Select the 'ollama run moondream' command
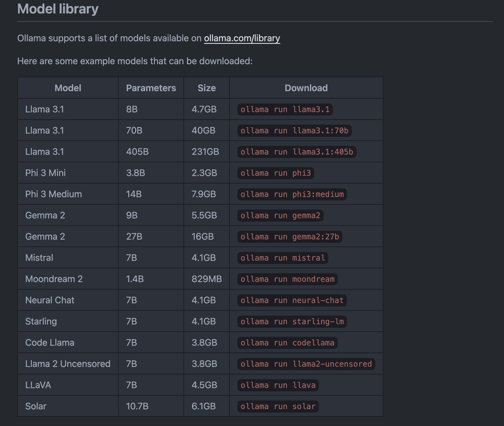The height and width of the screenshot is (426, 504). point(288,279)
